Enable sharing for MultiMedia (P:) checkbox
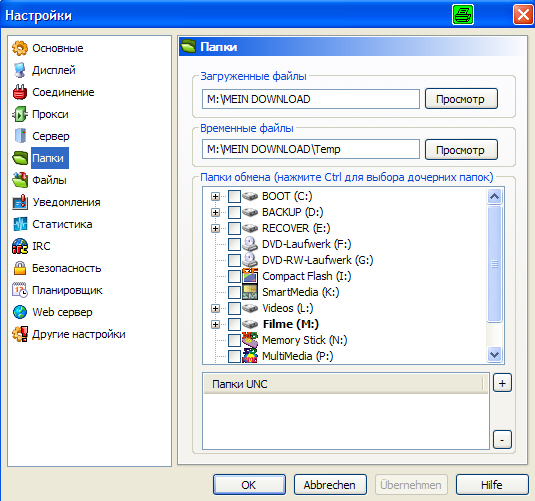The image size is (535, 501). pyautogui.click(x=234, y=356)
